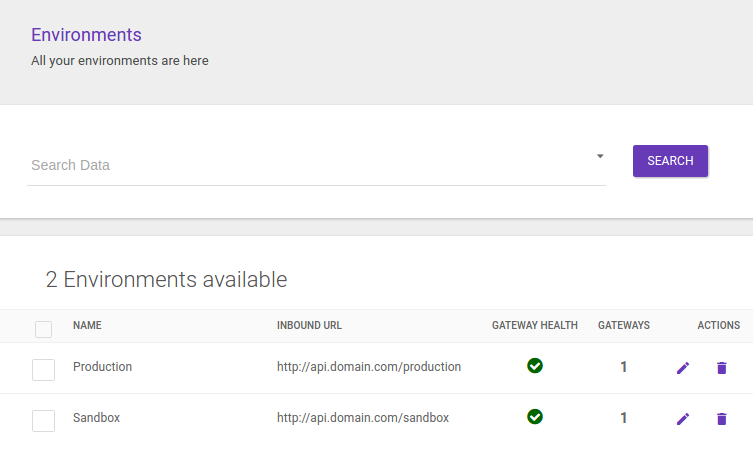This screenshot has width=753, height=474.
Task: Check the Sandbox row checkbox
Action: 43,421
